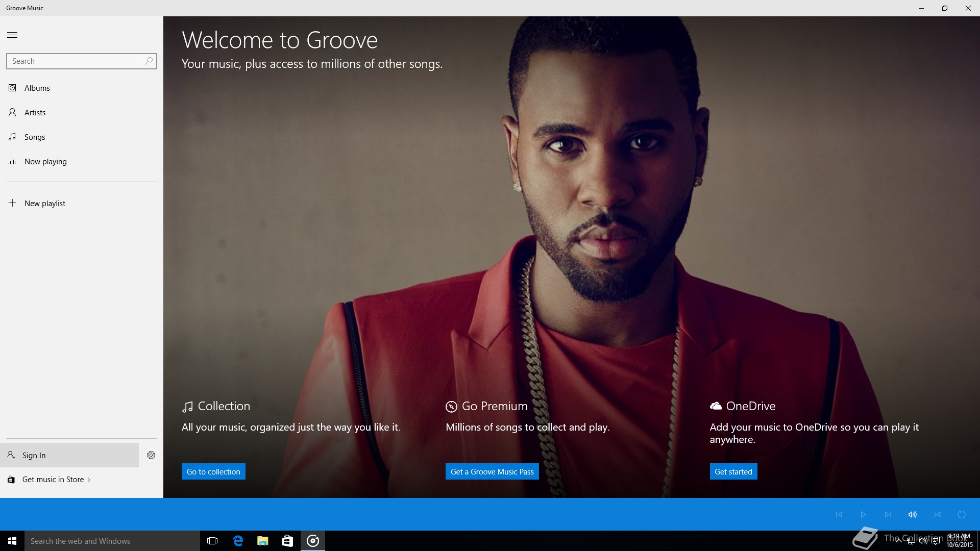Close the Groove Music window
This screenshot has width=980, height=551.
pyautogui.click(x=968, y=8)
